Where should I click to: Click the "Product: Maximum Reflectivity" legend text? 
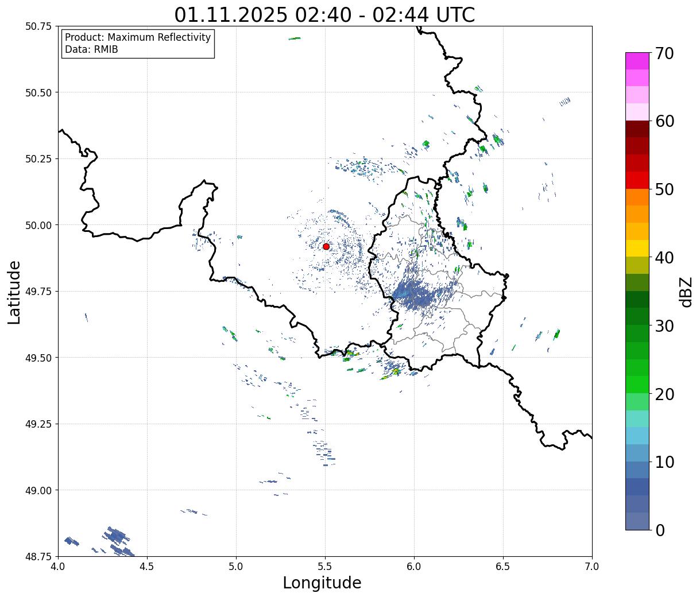(x=138, y=37)
